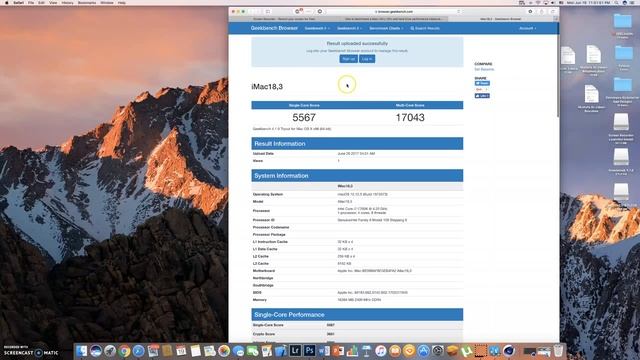
Task: Click Log in button
Action: (367, 59)
